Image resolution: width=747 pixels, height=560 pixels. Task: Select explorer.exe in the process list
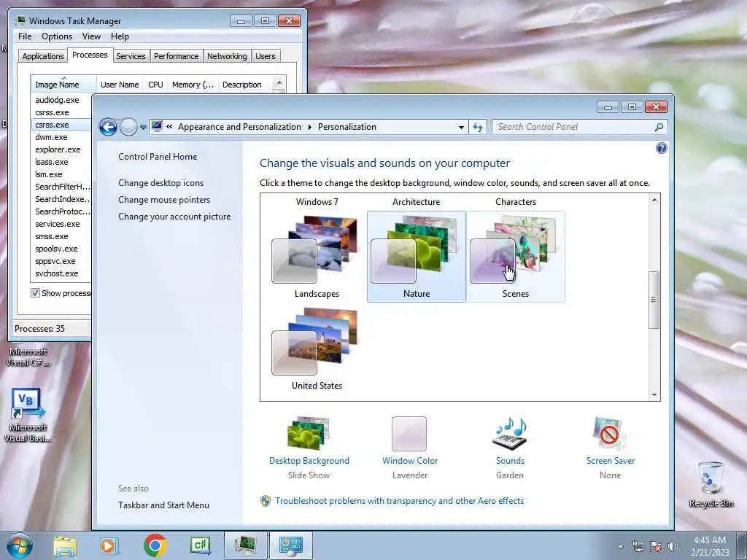pos(58,149)
